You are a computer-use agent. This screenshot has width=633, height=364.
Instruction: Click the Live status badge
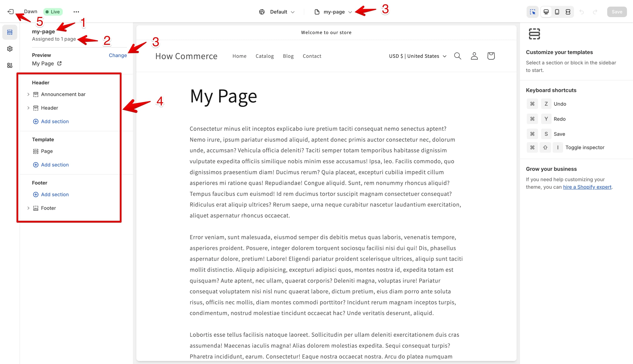click(x=53, y=12)
